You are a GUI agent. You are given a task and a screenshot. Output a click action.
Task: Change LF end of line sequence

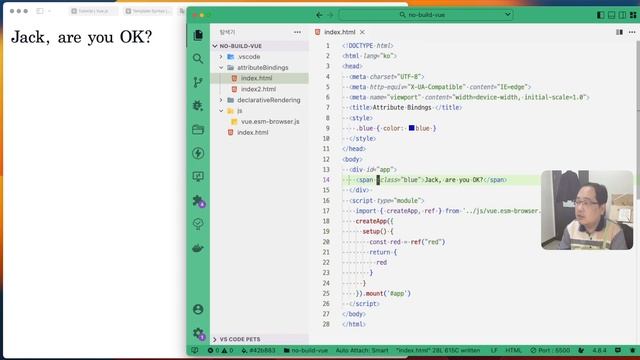[494, 350]
